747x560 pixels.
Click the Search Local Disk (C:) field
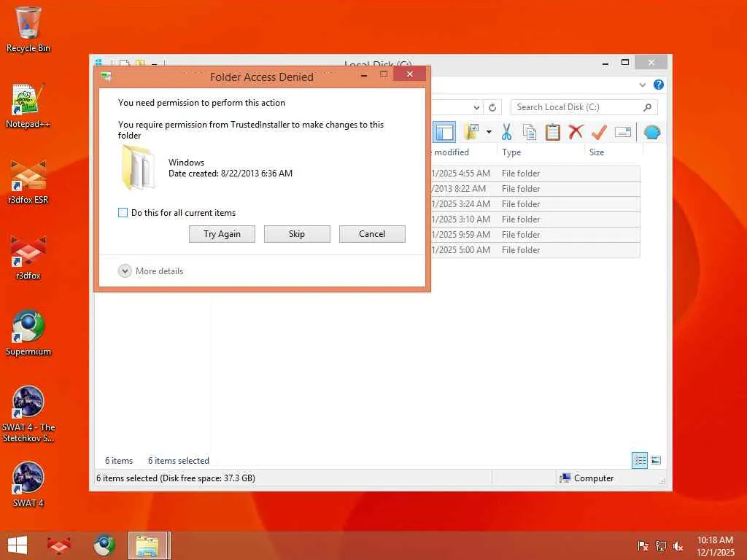pyautogui.click(x=584, y=107)
